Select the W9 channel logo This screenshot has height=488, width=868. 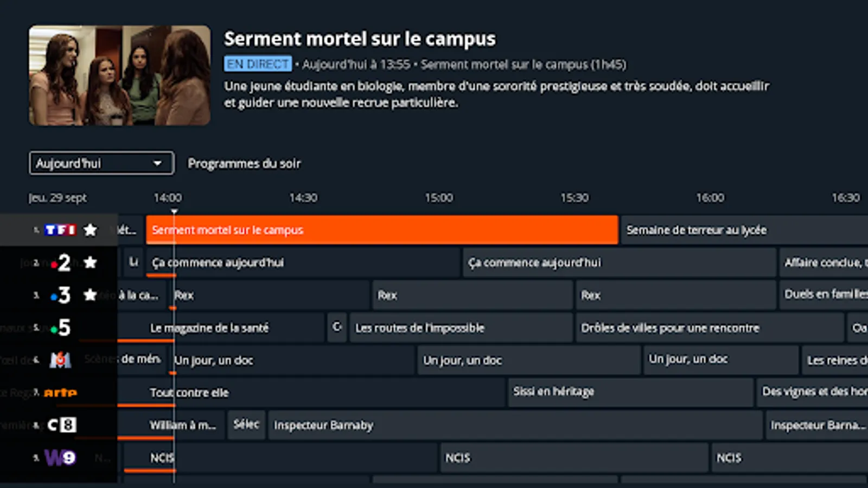60,458
